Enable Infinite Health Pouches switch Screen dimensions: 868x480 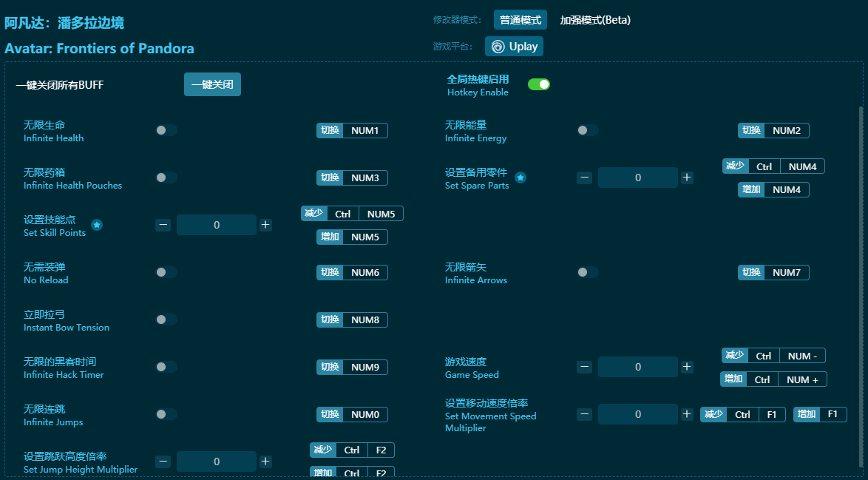pyautogui.click(x=166, y=178)
